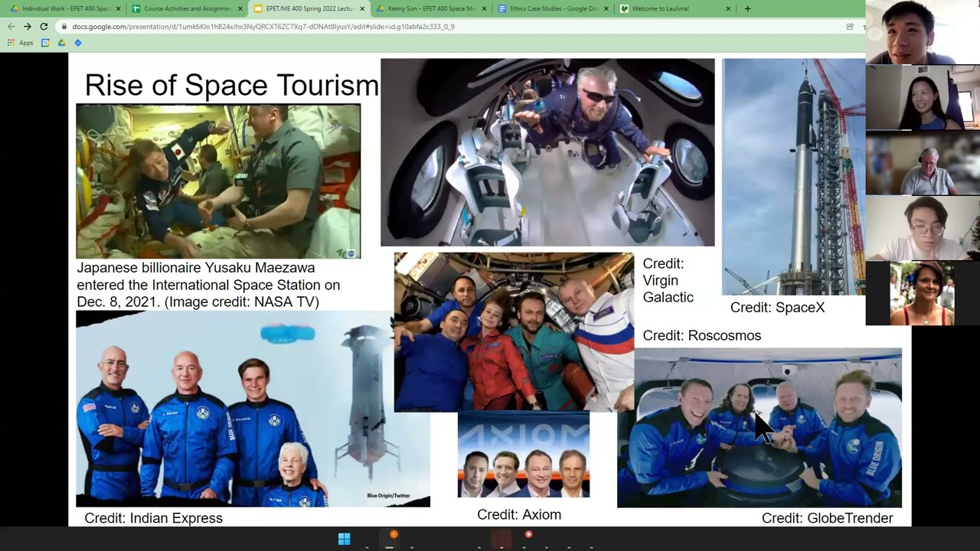Click the 'Credit: Virgin Galactic' caption
The image size is (980, 551).
668,280
